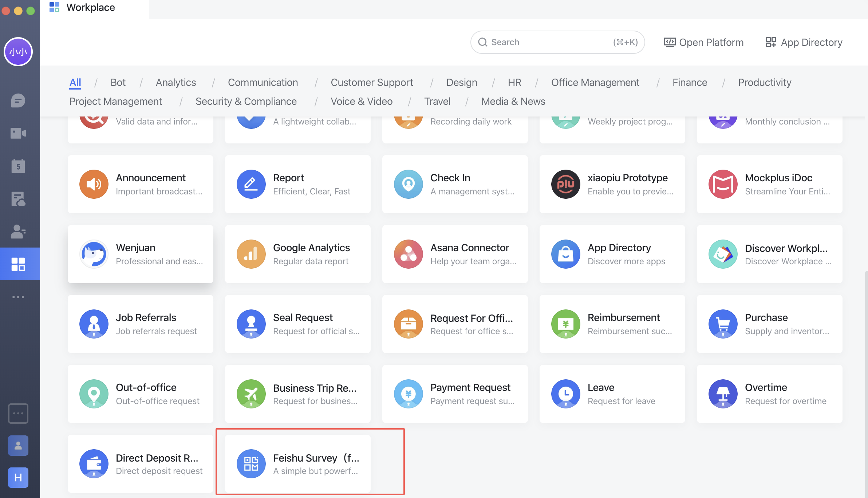Image resolution: width=868 pixels, height=498 pixels.
Task: Select the Finance category tab
Action: click(x=690, y=83)
